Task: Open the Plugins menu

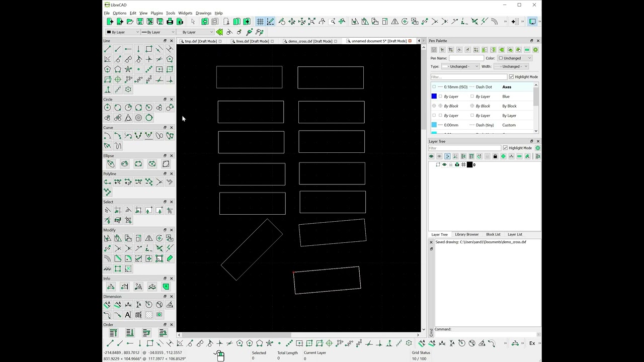Action: pyautogui.click(x=156, y=13)
